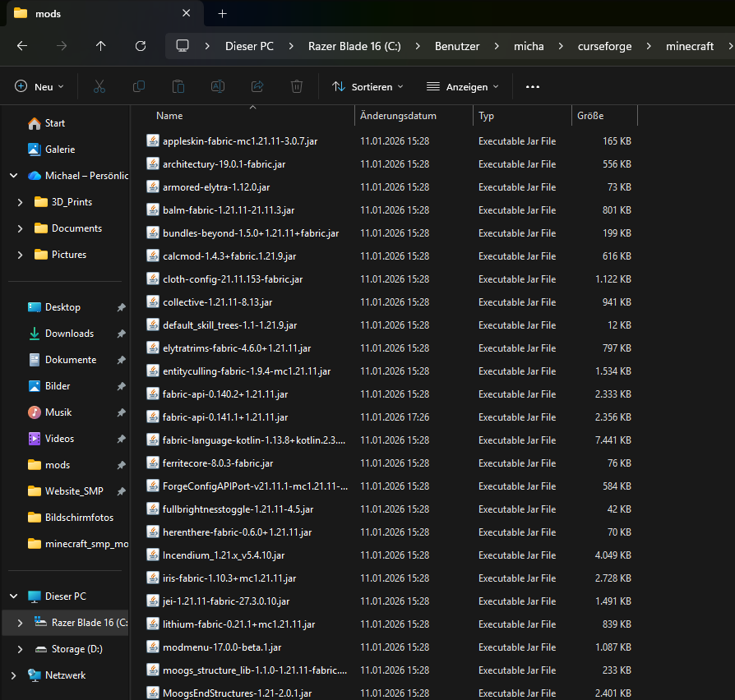
Task: Click the Cut scissors icon in toolbar
Action: click(x=99, y=86)
